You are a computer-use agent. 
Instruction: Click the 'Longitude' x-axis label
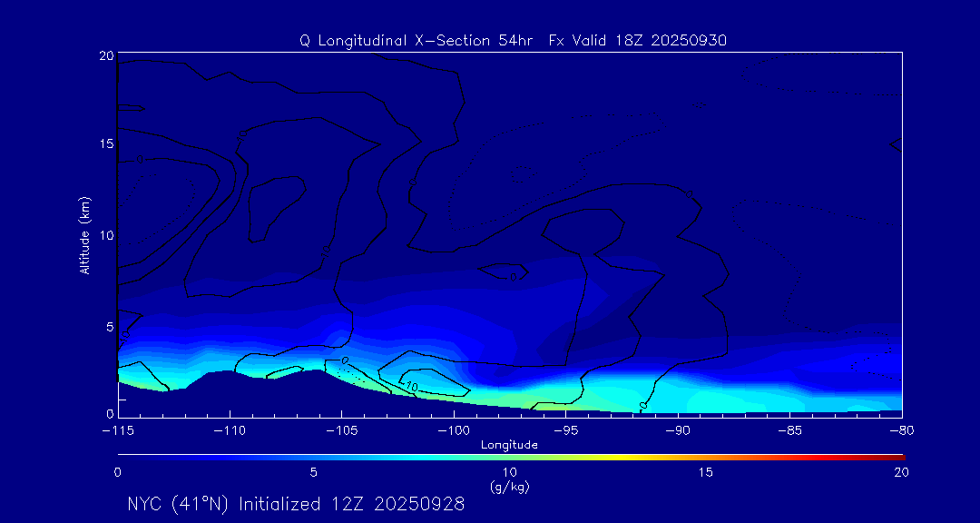coord(509,445)
